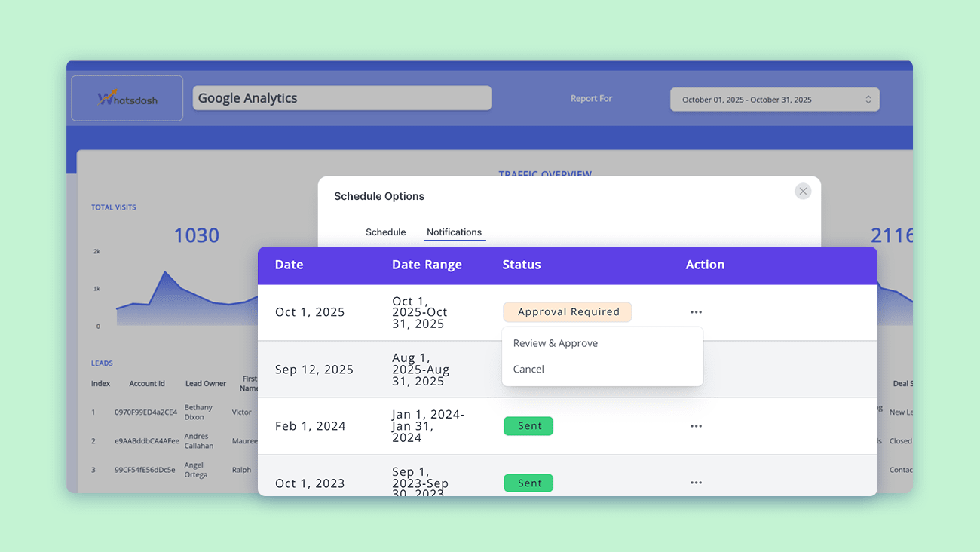Click the Approval Required status badge
The width and height of the screenshot is (980, 552).
click(567, 311)
